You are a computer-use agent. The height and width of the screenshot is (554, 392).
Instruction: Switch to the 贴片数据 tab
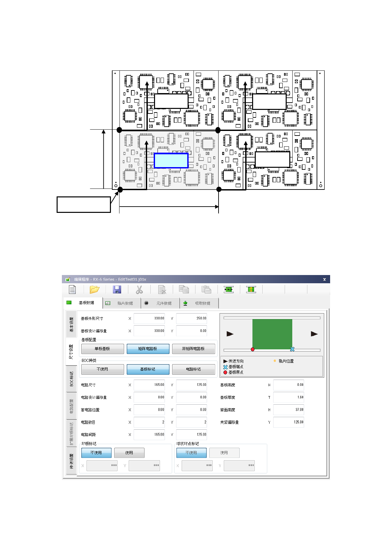[122, 303]
